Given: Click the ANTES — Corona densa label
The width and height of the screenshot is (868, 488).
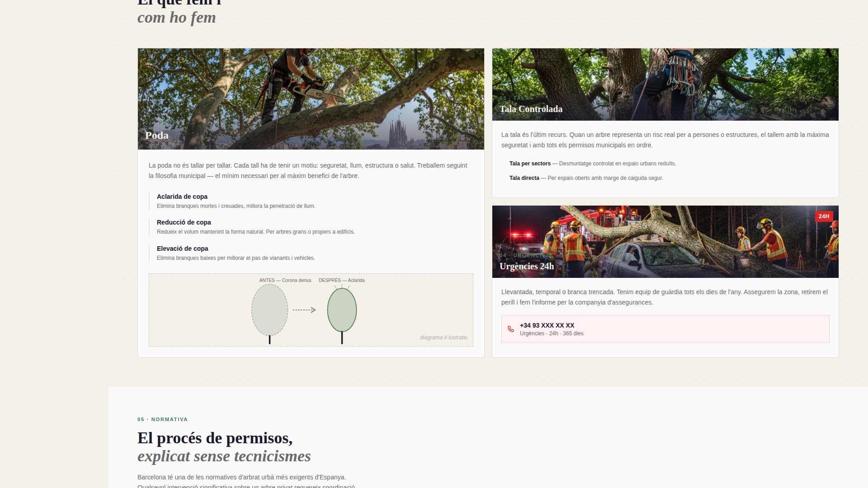Looking at the screenshot, I should 285,280.
